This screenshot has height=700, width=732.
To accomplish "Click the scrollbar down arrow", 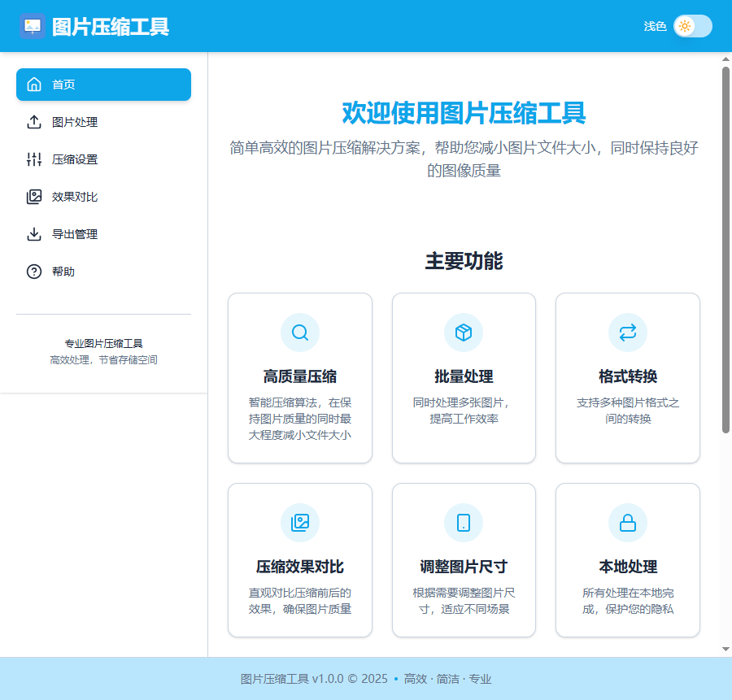I will [x=725, y=649].
